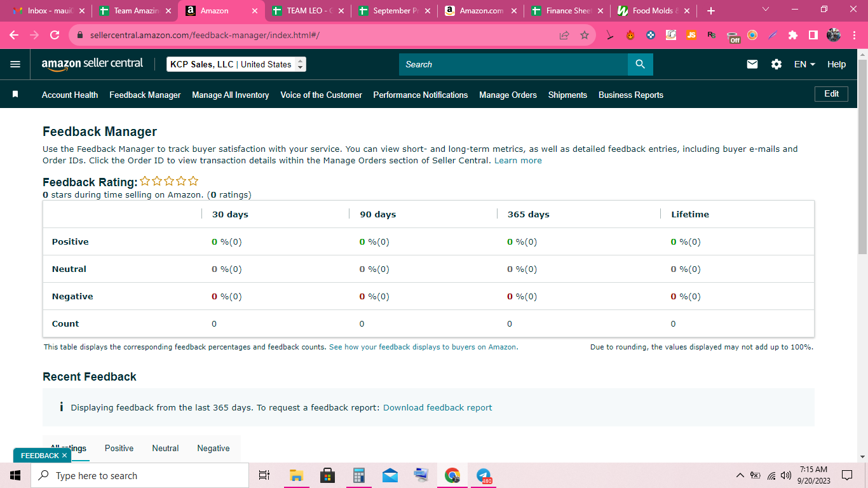Open 'See how your feedback displays' link

423,347
